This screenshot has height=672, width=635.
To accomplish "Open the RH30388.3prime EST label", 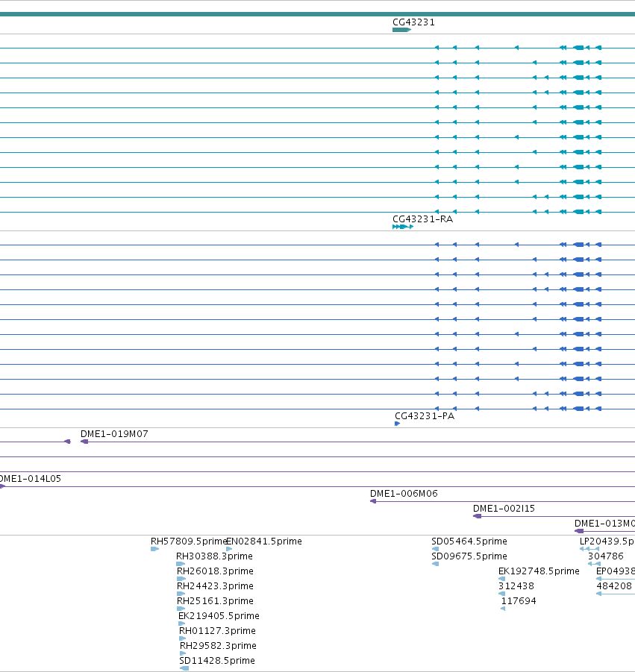I will pyautogui.click(x=214, y=556).
